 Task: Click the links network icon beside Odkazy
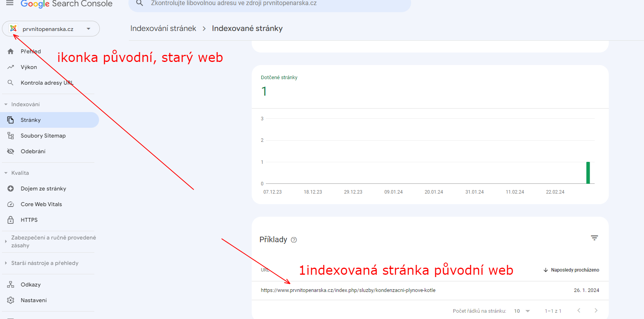(11, 285)
